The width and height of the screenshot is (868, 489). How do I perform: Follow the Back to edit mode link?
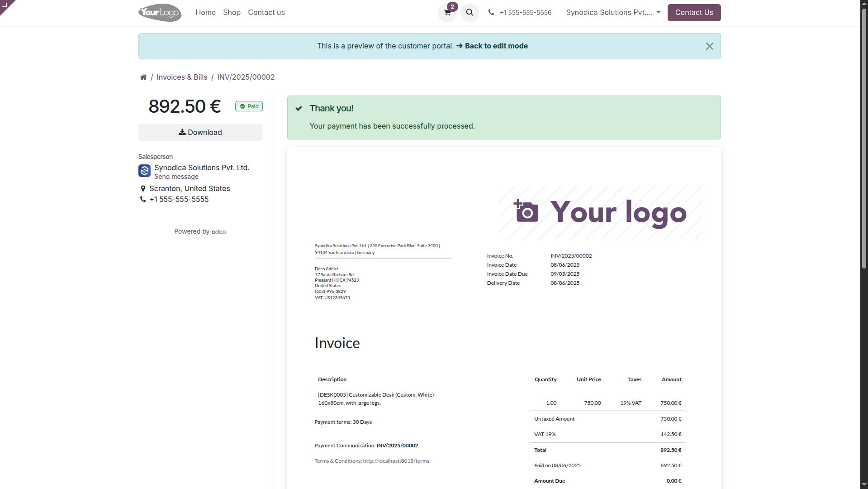point(492,46)
